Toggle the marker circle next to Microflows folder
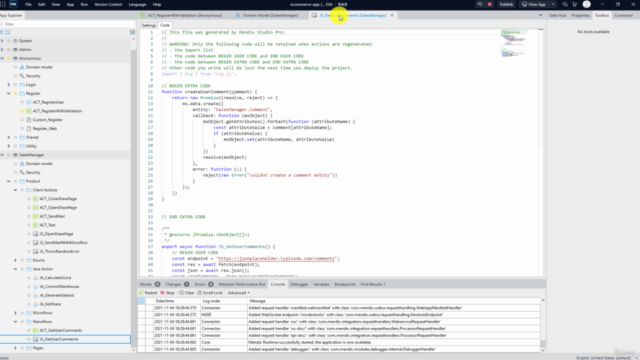 click(x=22, y=313)
